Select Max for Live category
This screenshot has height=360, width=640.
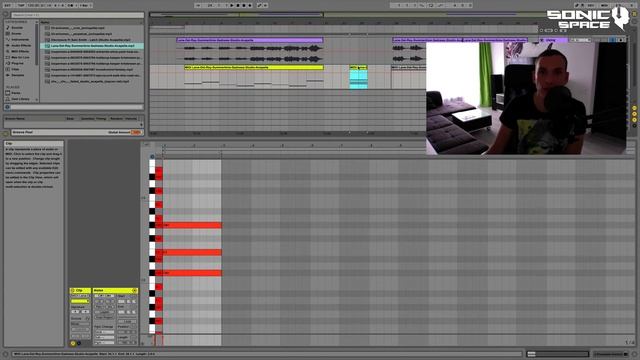click(20, 57)
